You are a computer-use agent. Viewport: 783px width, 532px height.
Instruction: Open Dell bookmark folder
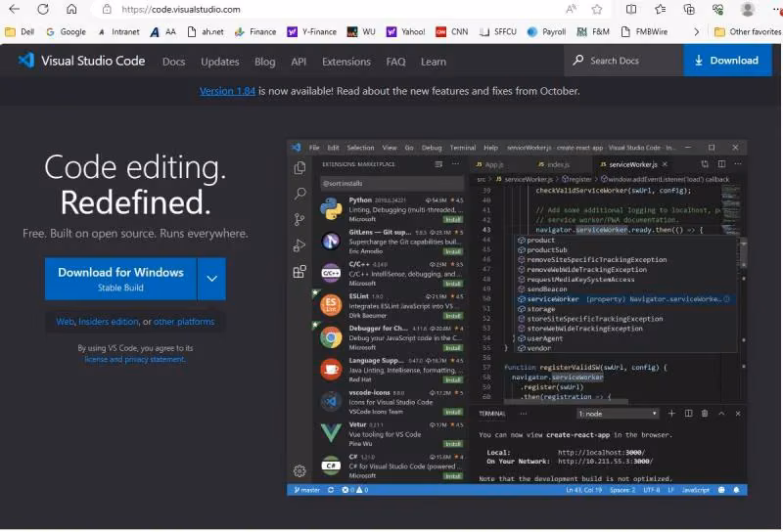point(20,31)
